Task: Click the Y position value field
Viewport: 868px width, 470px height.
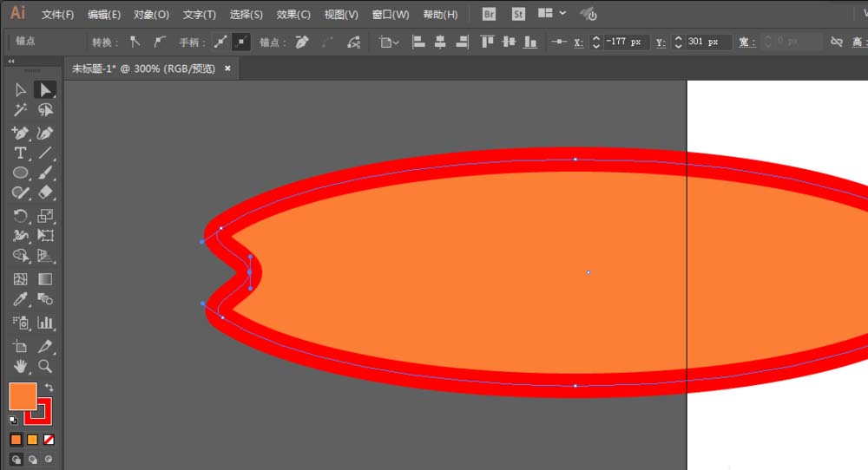Action: tap(708, 42)
